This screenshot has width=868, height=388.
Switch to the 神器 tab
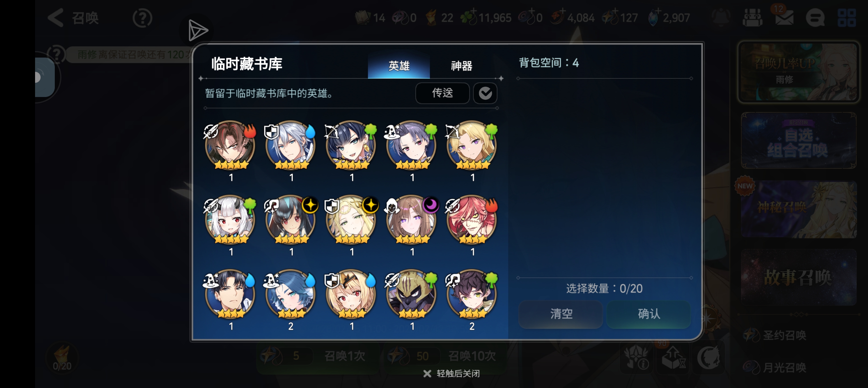[462, 66]
